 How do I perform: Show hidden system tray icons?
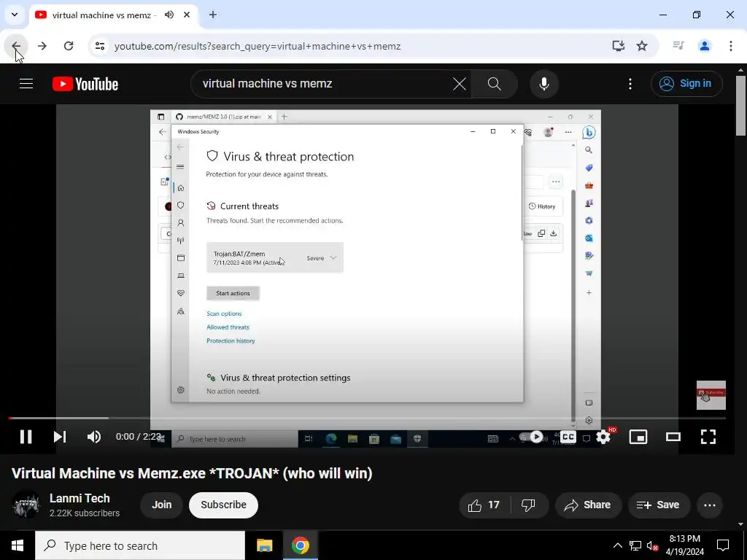point(617,545)
